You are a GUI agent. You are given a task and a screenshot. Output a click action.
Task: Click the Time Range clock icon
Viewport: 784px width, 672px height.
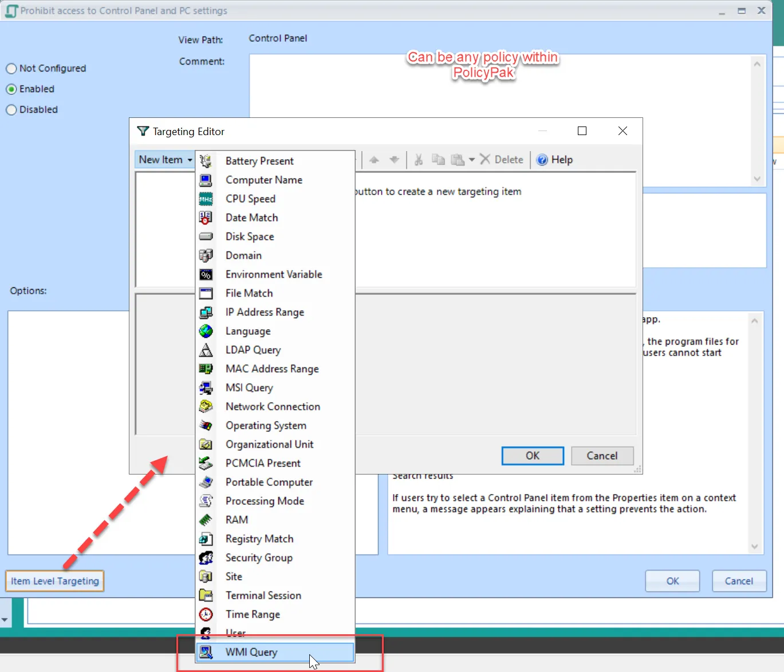(x=206, y=614)
